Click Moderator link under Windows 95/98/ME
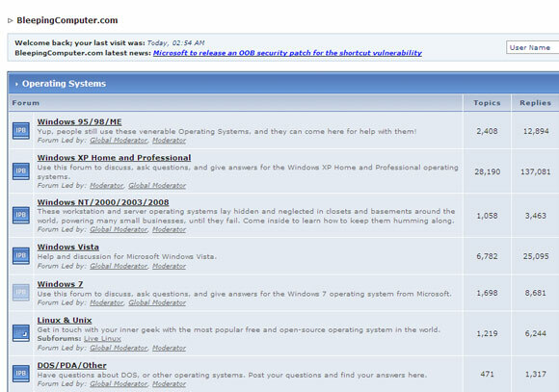Viewport: 559px width, 392px height. click(170, 141)
